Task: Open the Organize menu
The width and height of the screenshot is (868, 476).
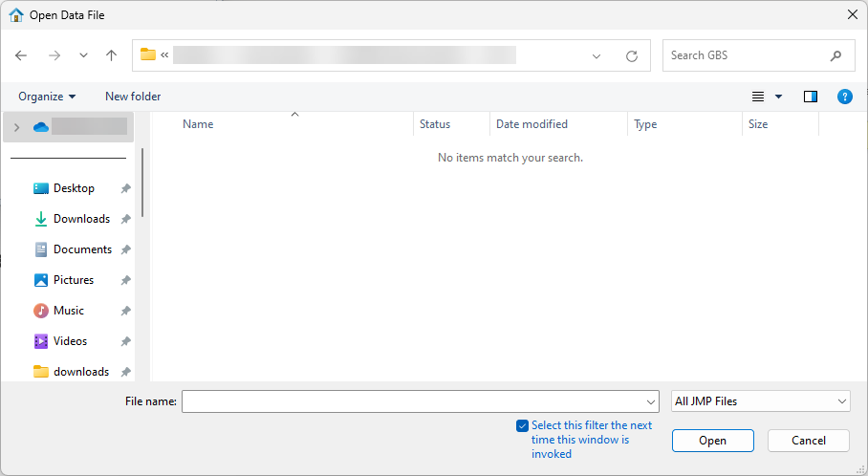Action: [47, 97]
